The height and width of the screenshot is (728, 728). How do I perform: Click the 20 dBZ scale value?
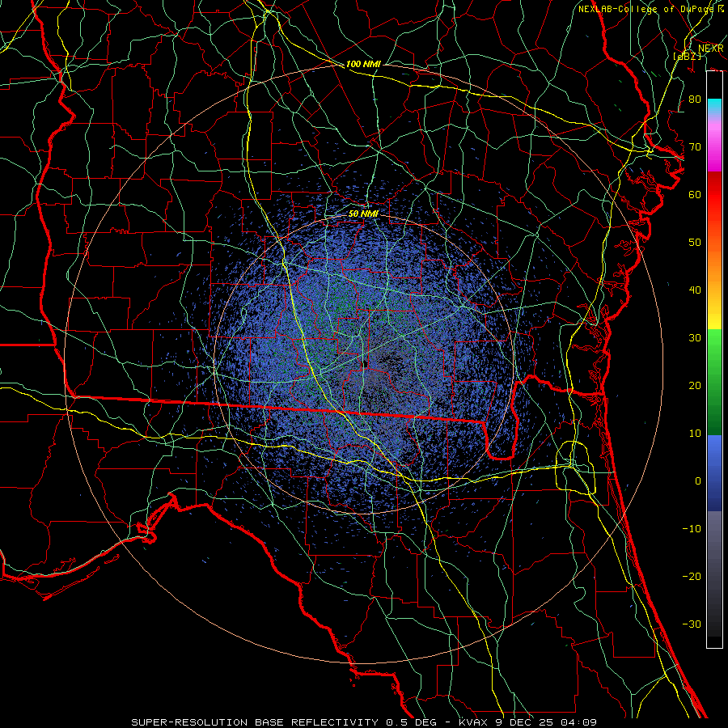tap(695, 385)
